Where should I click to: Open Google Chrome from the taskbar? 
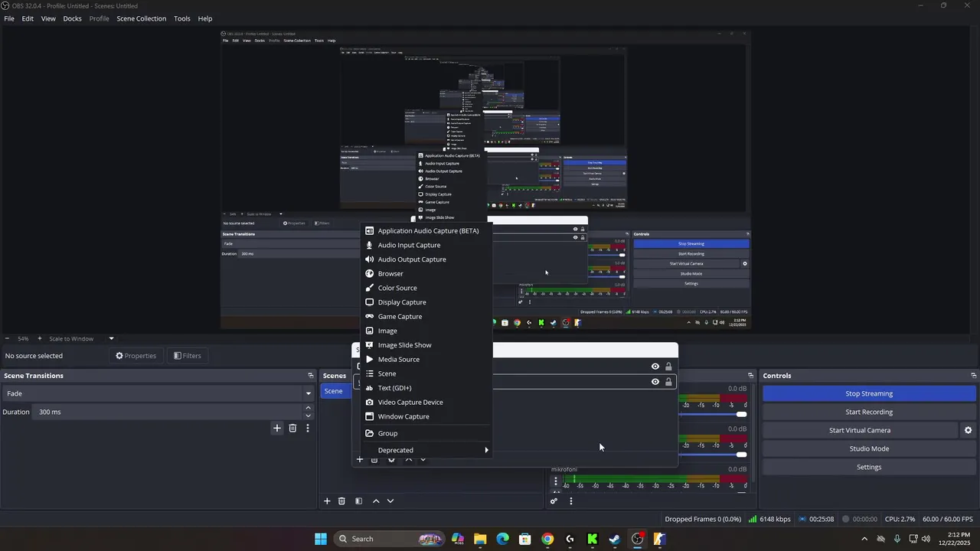547,539
